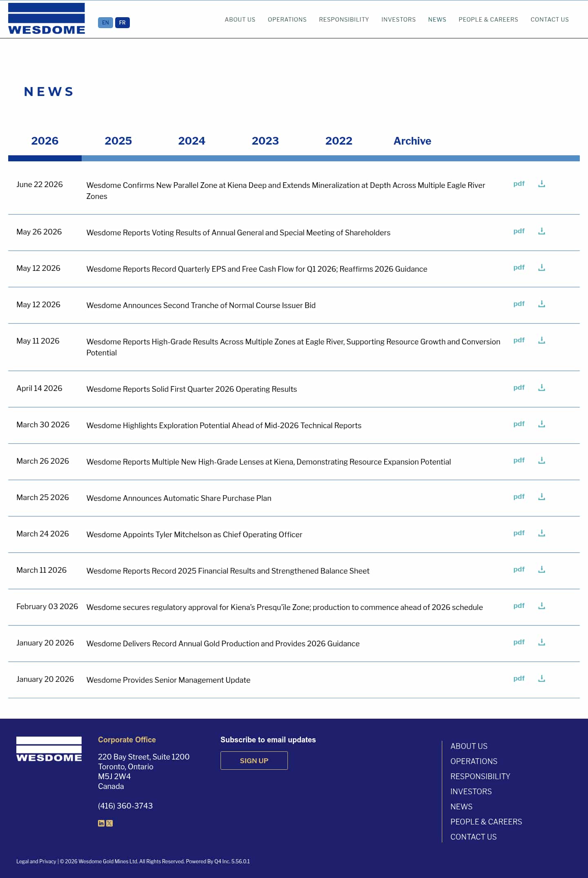Download the Q1 2026 record EPS release

541,268
